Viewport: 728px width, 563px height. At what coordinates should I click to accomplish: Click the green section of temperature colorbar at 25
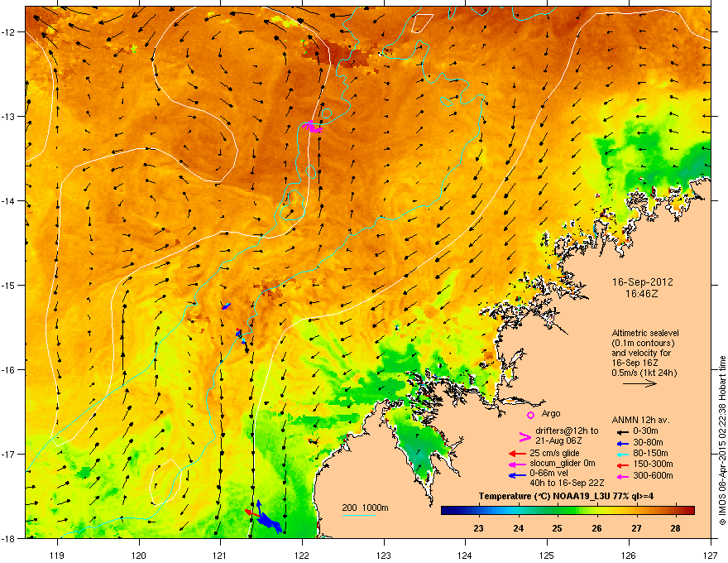557,511
